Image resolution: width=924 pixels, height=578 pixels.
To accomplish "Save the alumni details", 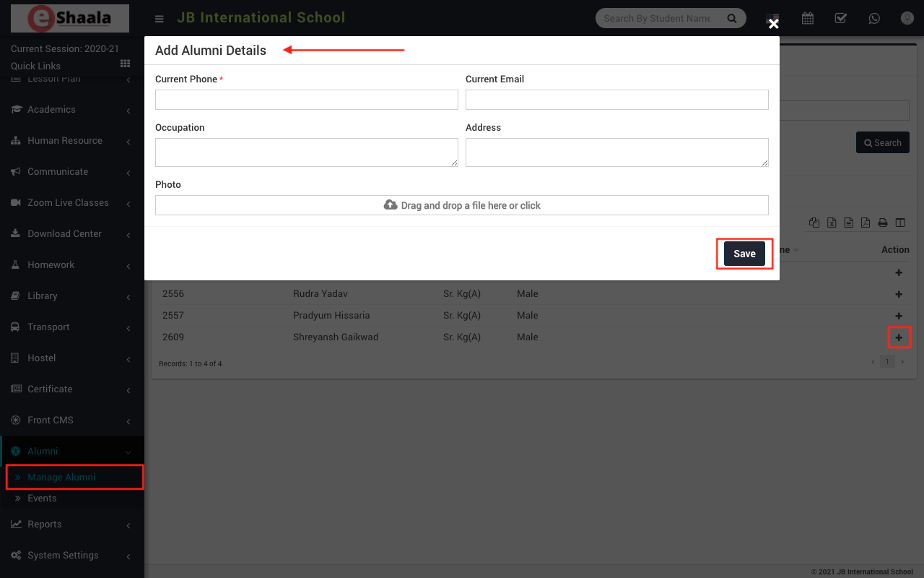I will pos(744,254).
